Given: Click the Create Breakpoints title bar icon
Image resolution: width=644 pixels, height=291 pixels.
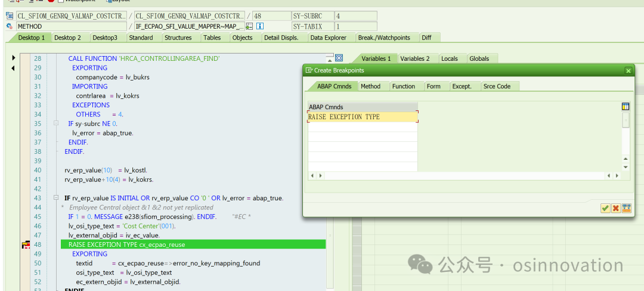Looking at the screenshot, I should [x=309, y=70].
